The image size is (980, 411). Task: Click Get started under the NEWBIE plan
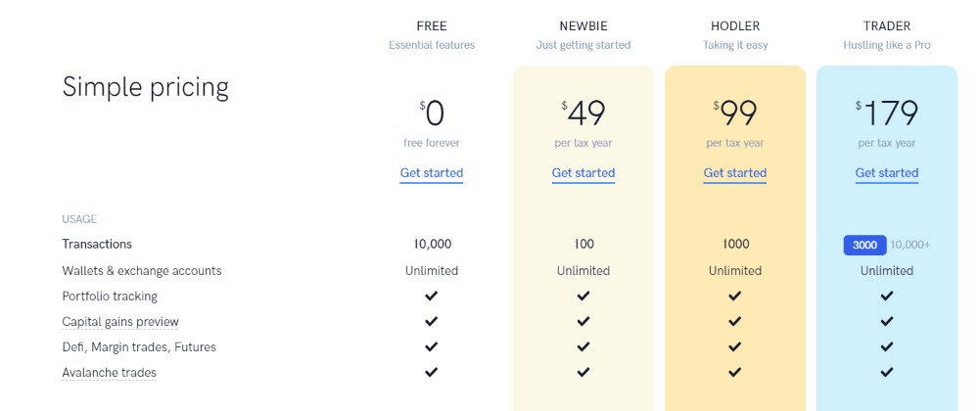tap(583, 173)
